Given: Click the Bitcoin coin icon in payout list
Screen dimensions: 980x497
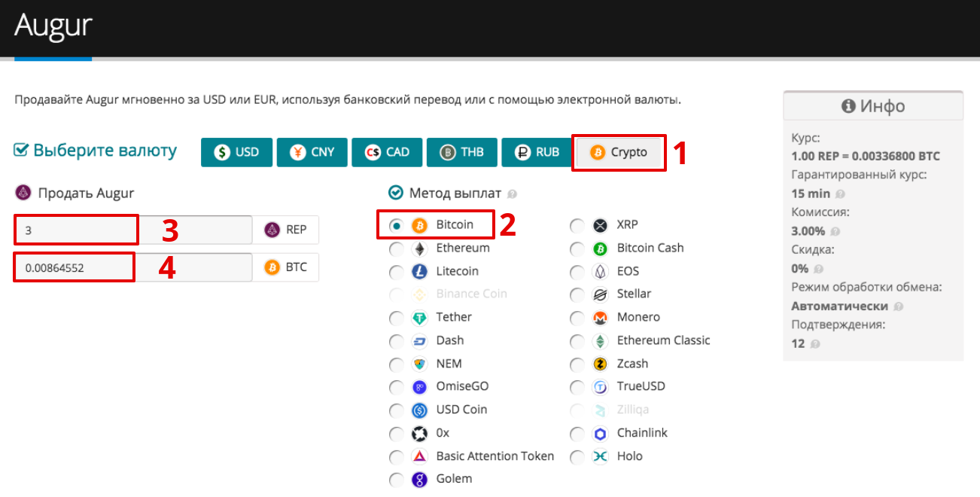Looking at the screenshot, I should [x=419, y=225].
